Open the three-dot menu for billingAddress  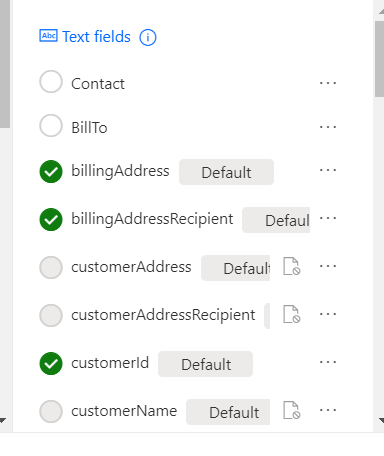(328, 170)
